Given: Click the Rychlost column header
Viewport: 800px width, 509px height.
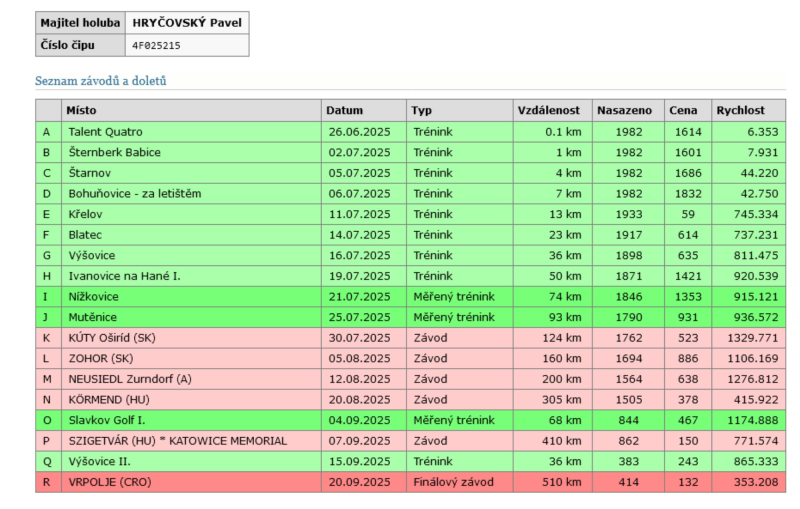Looking at the screenshot, I should click(740, 110).
